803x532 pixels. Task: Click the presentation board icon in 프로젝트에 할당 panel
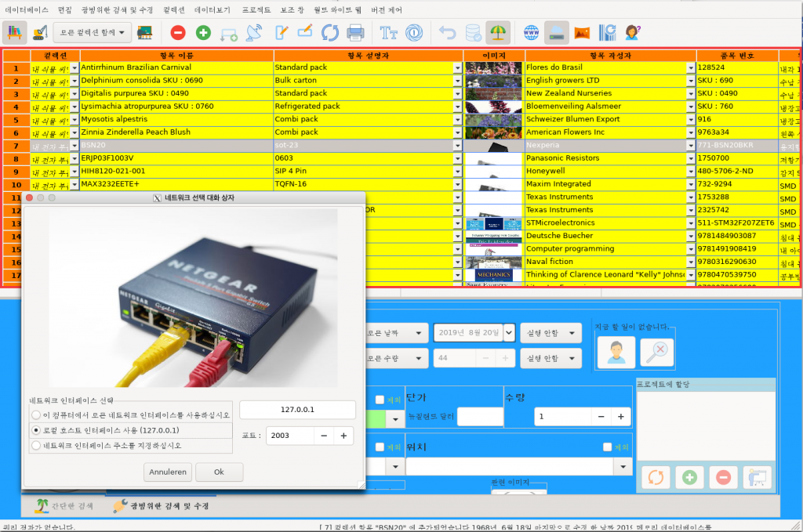click(757, 478)
